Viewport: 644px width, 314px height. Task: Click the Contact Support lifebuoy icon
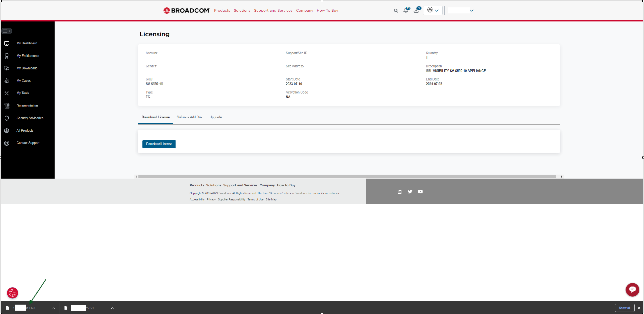pyautogui.click(x=7, y=143)
